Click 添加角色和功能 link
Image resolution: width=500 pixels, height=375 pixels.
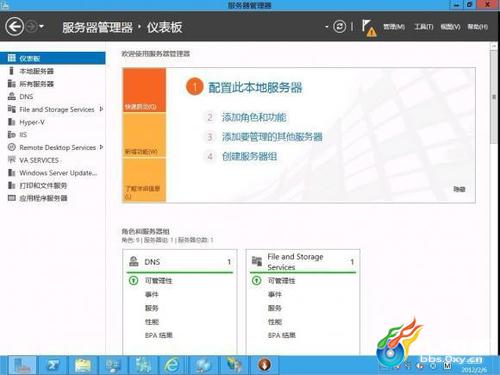[254, 117]
